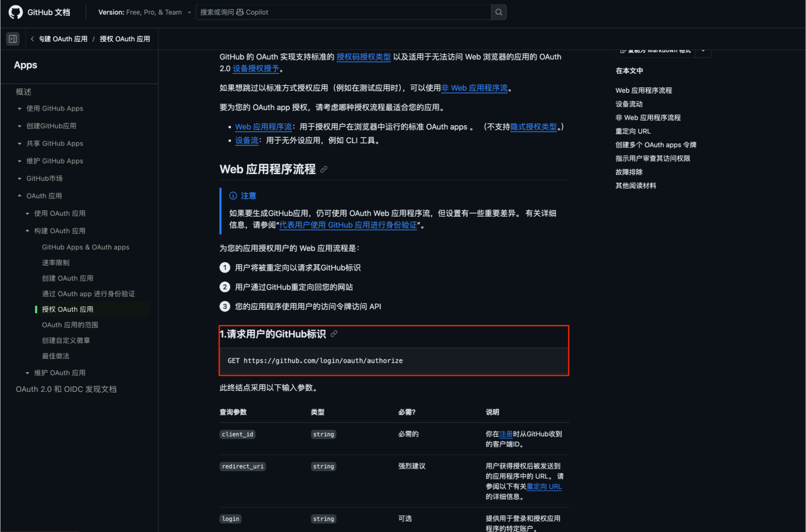Go to 创建自定义徽章 sidebar page

[x=66, y=340]
